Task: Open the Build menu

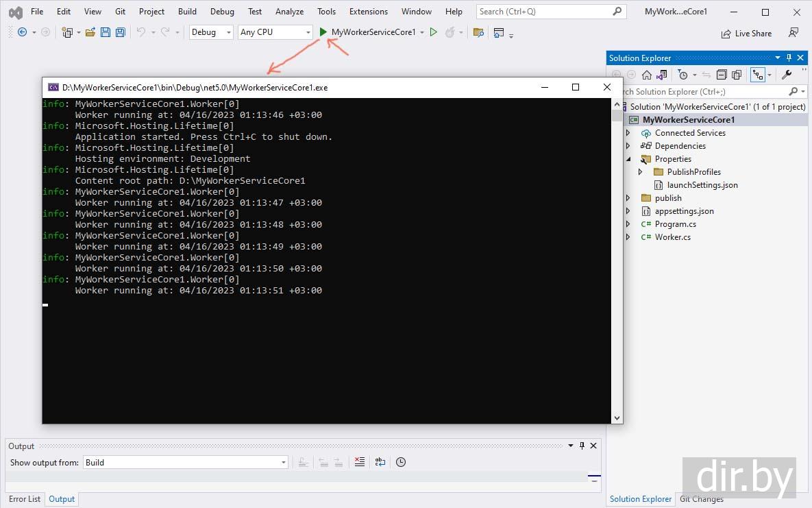Action: pyautogui.click(x=187, y=12)
